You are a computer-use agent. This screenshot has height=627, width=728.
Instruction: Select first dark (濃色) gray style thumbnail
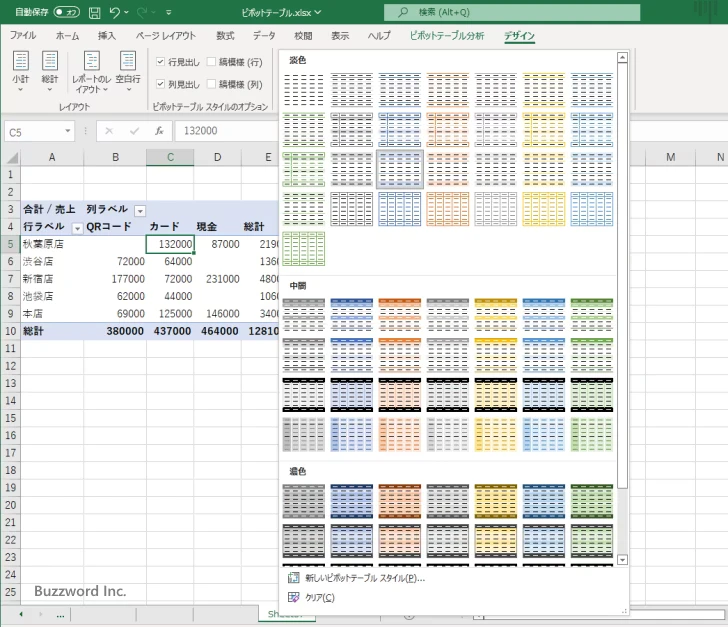[x=304, y=501]
